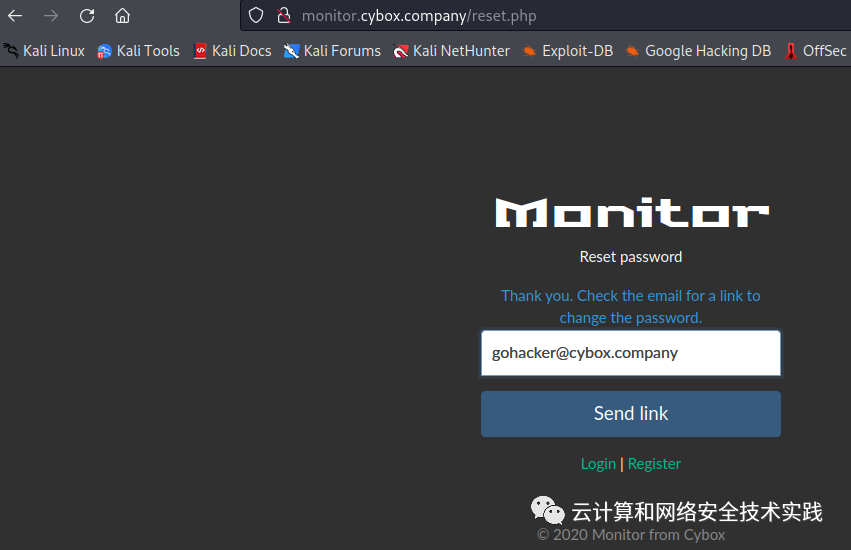The image size is (851, 550).
Task: Open the browser home page
Action: tap(123, 16)
